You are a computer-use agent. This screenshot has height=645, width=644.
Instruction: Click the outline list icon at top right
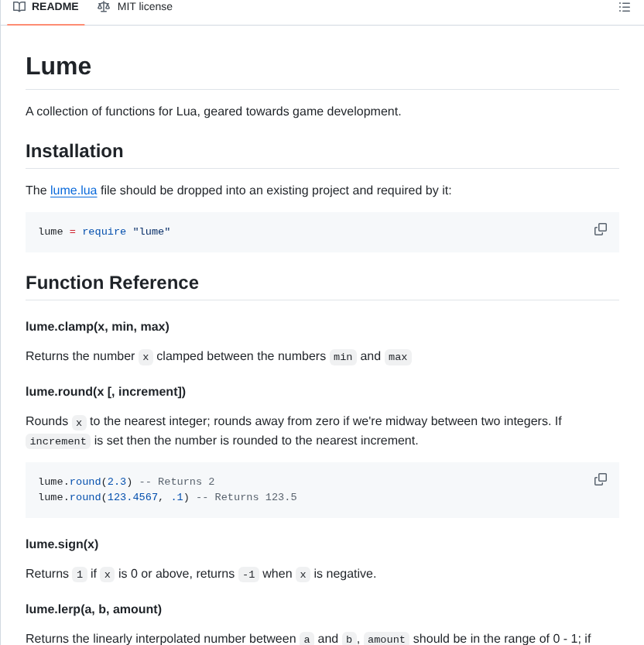tap(625, 7)
